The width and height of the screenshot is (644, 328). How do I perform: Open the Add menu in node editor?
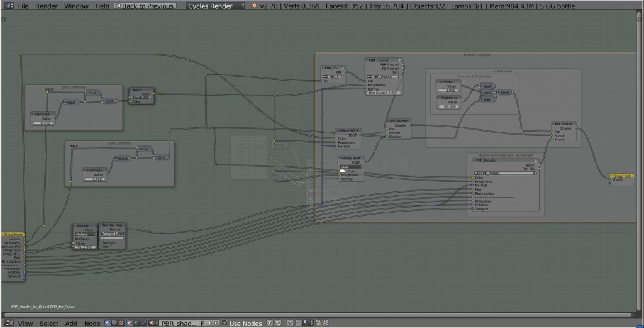point(71,323)
